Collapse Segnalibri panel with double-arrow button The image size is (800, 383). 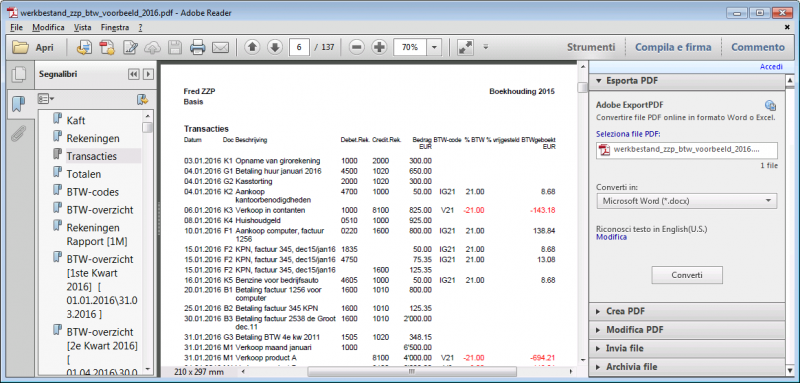click(x=134, y=74)
